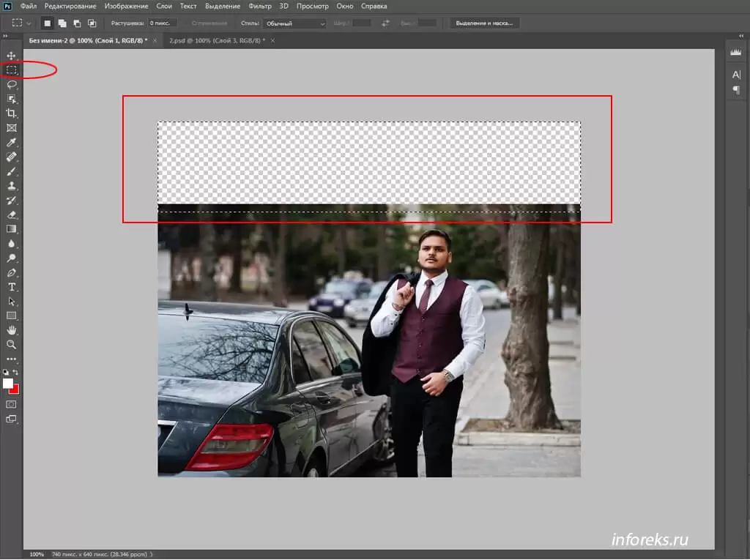Choose the Eyedropper tool
750x560 pixels.
11,142
